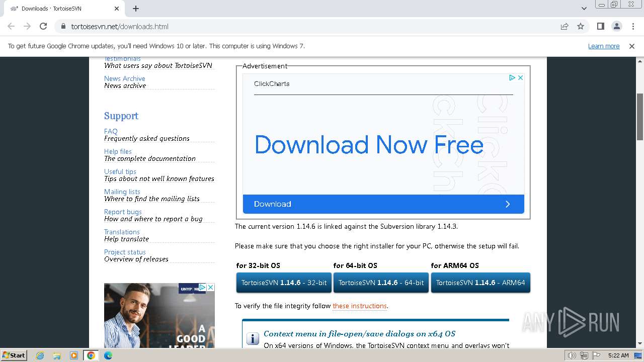This screenshot has height=362, width=644.
Task: Open Windows Media Player from the taskbar
Action: pyautogui.click(x=74, y=355)
